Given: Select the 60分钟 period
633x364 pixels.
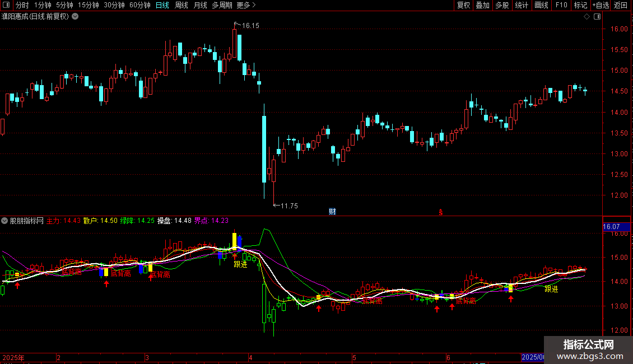Looking at the screenshot, I should click(140, 5).
